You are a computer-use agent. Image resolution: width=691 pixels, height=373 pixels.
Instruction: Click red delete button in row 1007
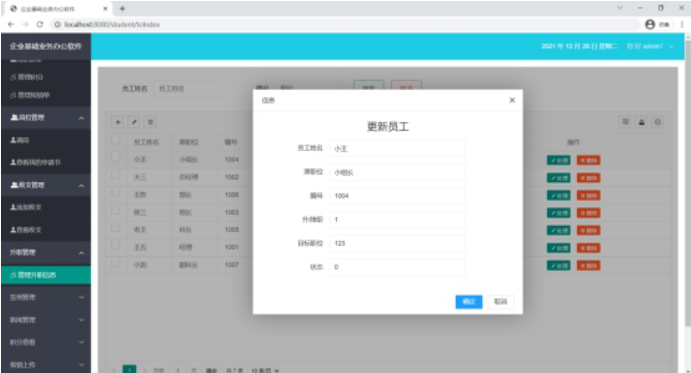click(588, 265)
